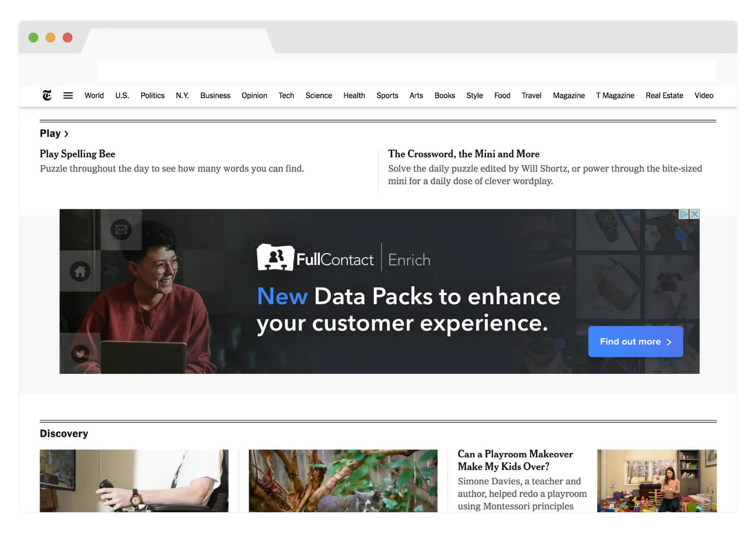This screenshot has width=756, height=533.
Task: Click the AdChoices icon on the ad
Action: (x=684, y=214)
